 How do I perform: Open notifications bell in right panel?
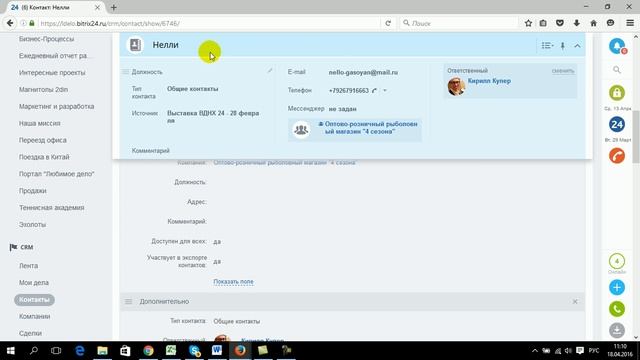[617, 46]
